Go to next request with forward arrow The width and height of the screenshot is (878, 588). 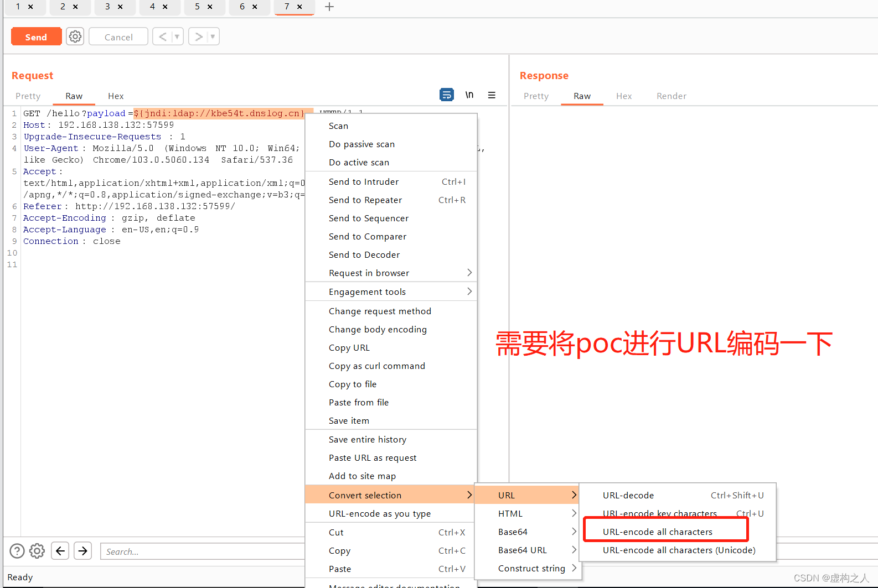(198, 37)
